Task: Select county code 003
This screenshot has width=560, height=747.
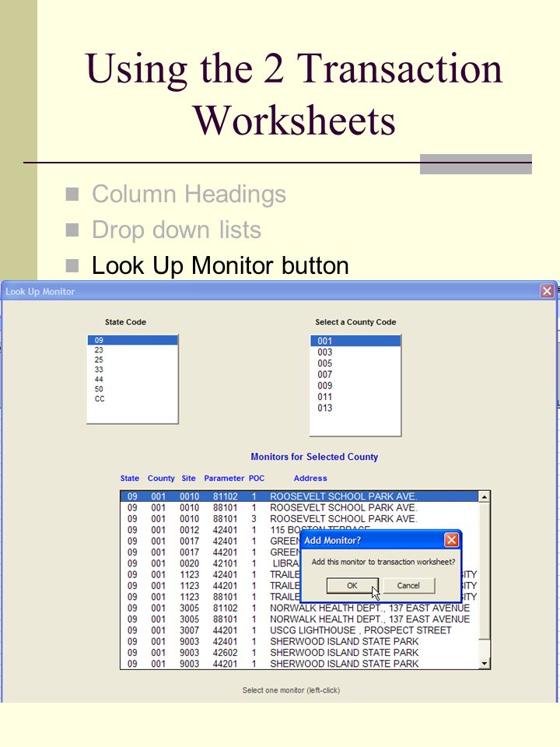Action: click(355, 352)
